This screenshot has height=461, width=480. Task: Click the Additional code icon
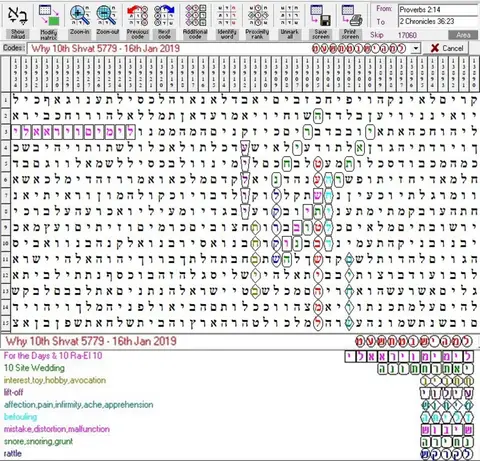click(195, 15)
